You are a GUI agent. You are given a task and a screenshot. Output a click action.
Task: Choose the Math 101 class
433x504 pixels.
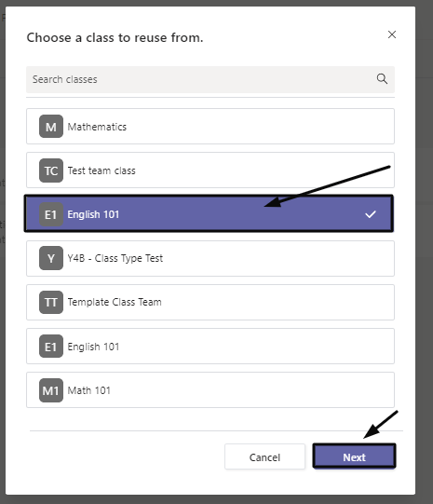tap(210, 390)
